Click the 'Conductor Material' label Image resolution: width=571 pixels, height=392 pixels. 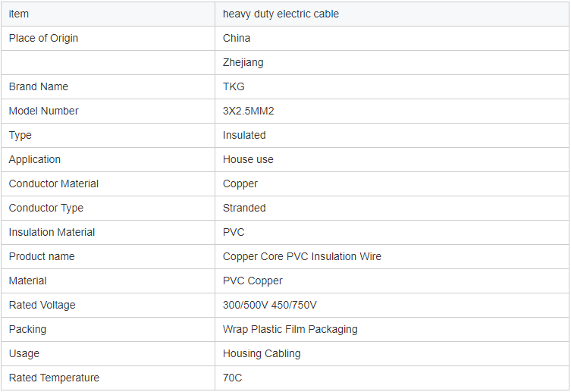(54, 183)
